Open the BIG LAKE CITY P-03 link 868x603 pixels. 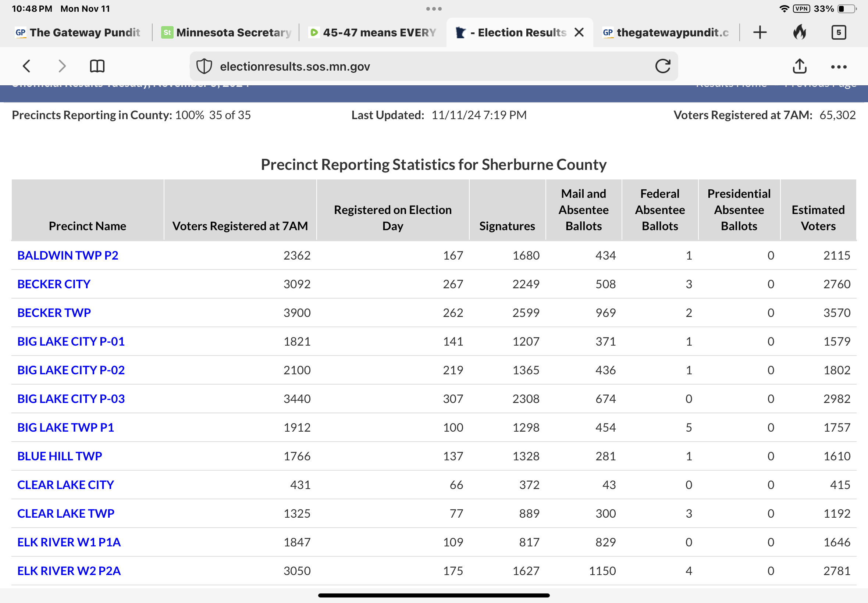coord(71,399)
